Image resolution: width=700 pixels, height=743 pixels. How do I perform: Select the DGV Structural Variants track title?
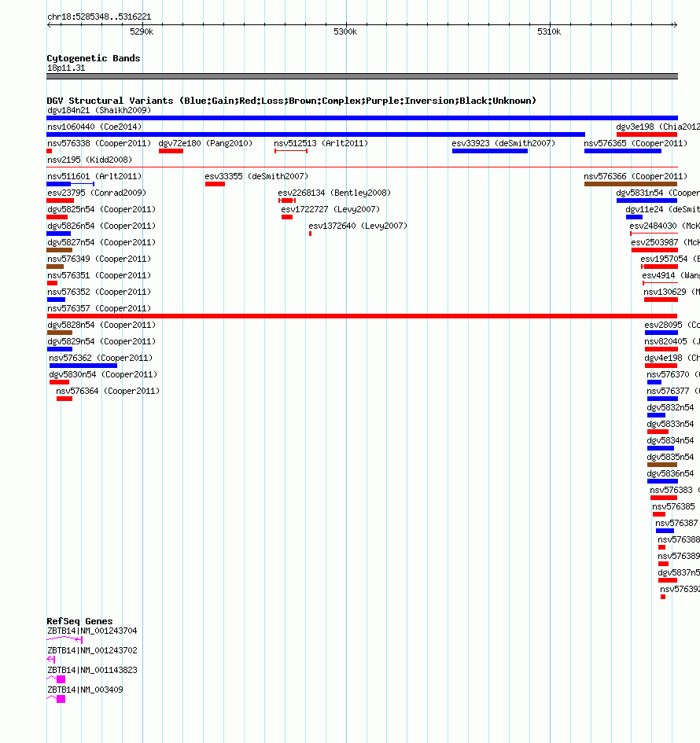(x=292, y=101)
